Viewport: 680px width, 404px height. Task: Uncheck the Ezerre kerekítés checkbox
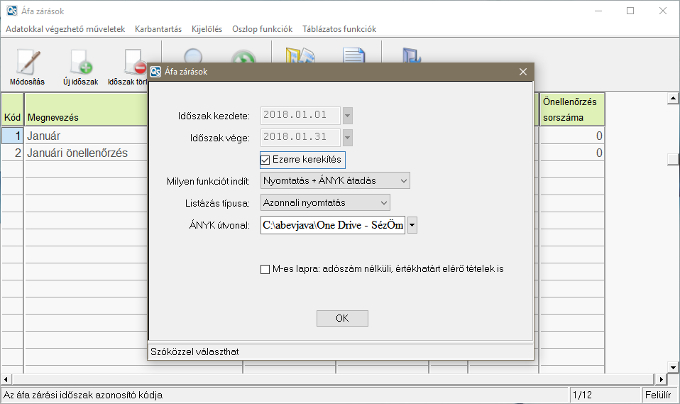266,159
